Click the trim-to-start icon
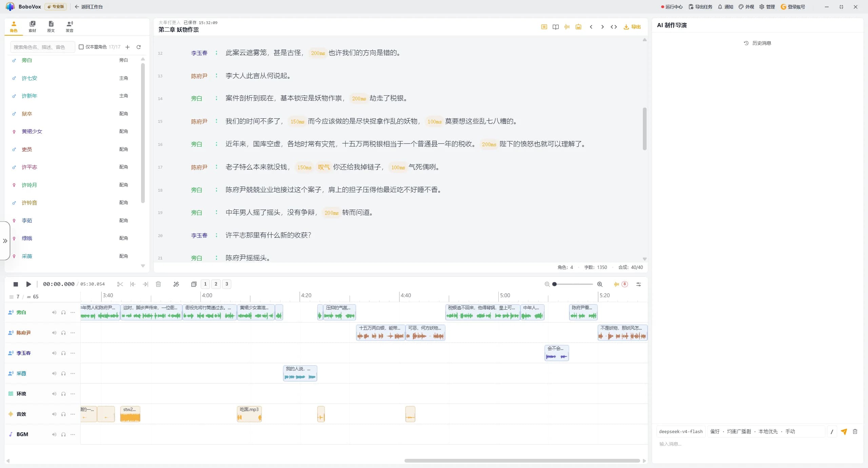The image size is (868, 468). click(133, 284)
